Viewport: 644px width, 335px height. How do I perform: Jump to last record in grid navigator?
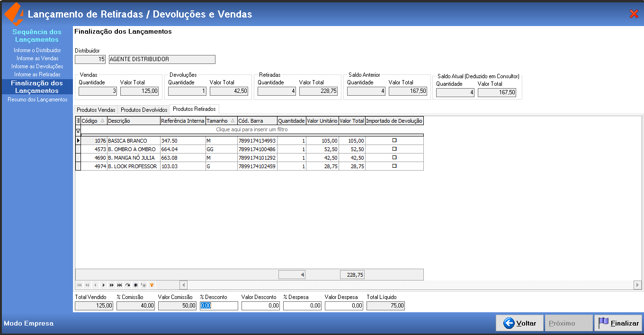(x=119, y=285)
